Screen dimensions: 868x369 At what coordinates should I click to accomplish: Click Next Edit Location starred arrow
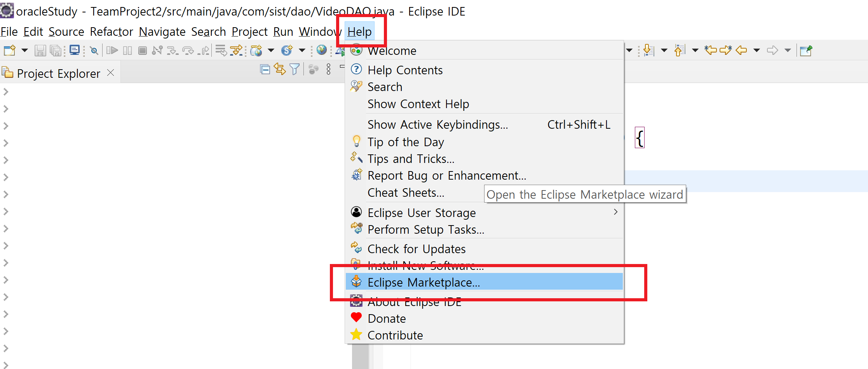point(725,50)
